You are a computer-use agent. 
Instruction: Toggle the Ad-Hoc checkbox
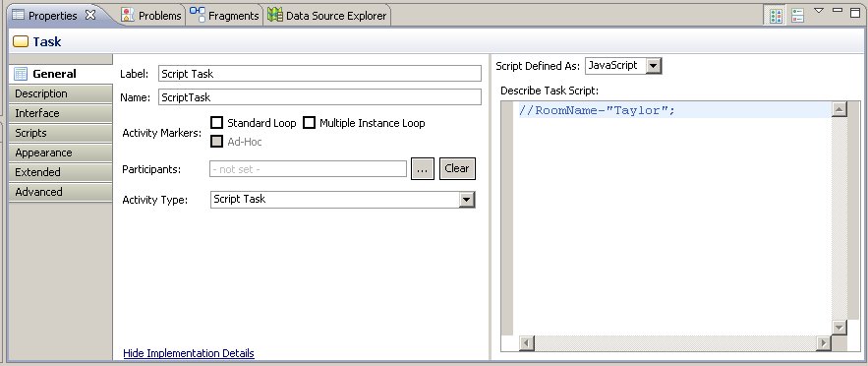click(x=216, y=142)
